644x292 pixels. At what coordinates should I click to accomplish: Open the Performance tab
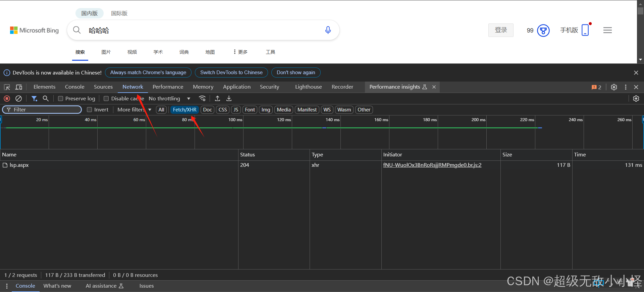[x=168, y=87]
